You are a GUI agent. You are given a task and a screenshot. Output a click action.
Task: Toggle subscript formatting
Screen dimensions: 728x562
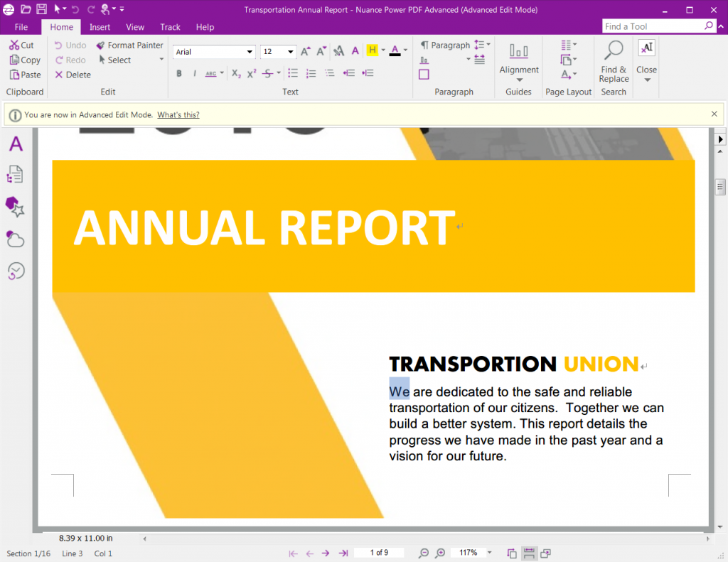[235, 73]
